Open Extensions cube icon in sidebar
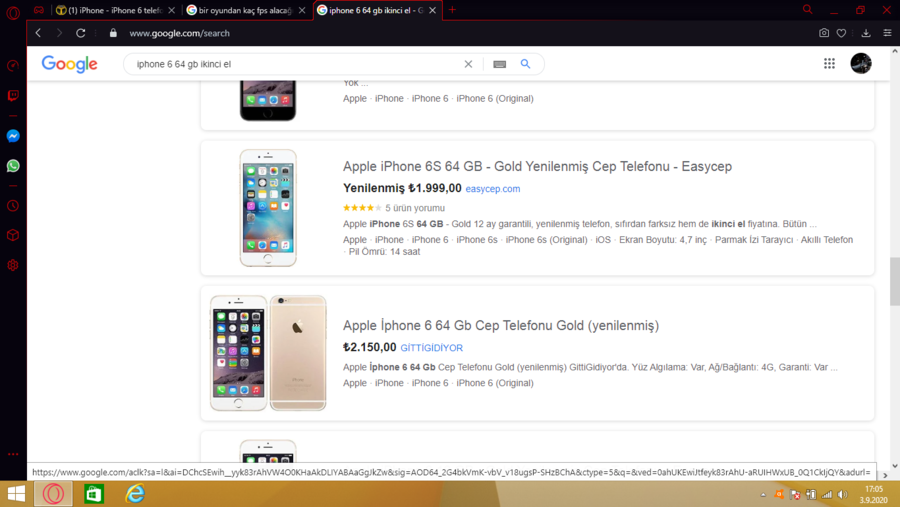Viewport: 900px width, 507px height. (x=13, y=235)
